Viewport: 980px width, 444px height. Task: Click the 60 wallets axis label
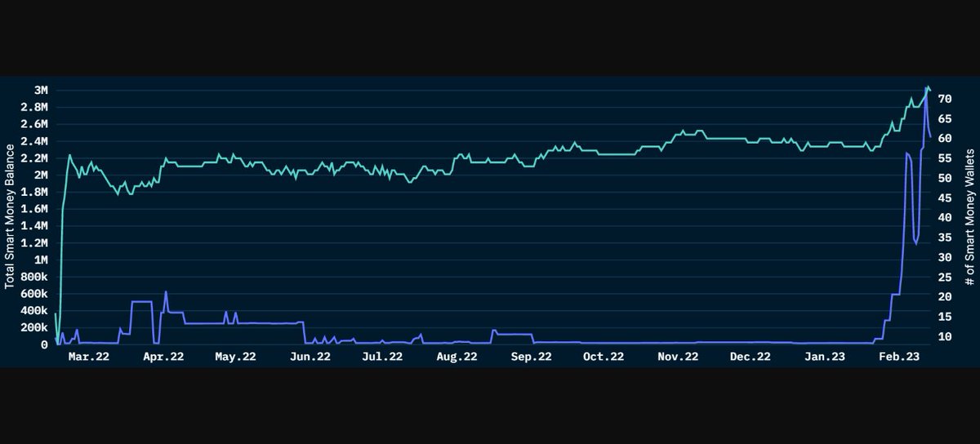click(x=945, y=139)
